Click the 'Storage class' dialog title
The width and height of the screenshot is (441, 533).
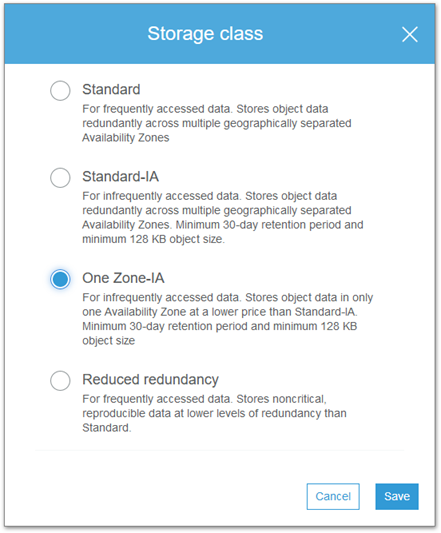pos(205,34)
